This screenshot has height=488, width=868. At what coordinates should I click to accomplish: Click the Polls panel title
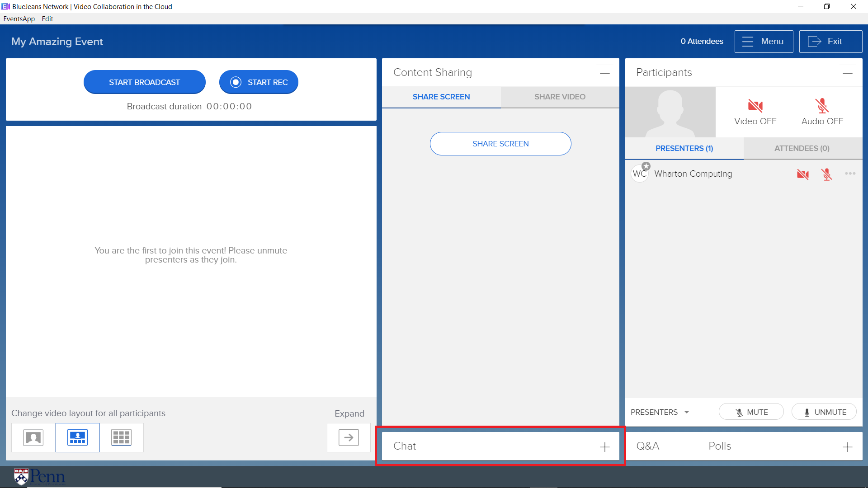[x=720, y=446]
